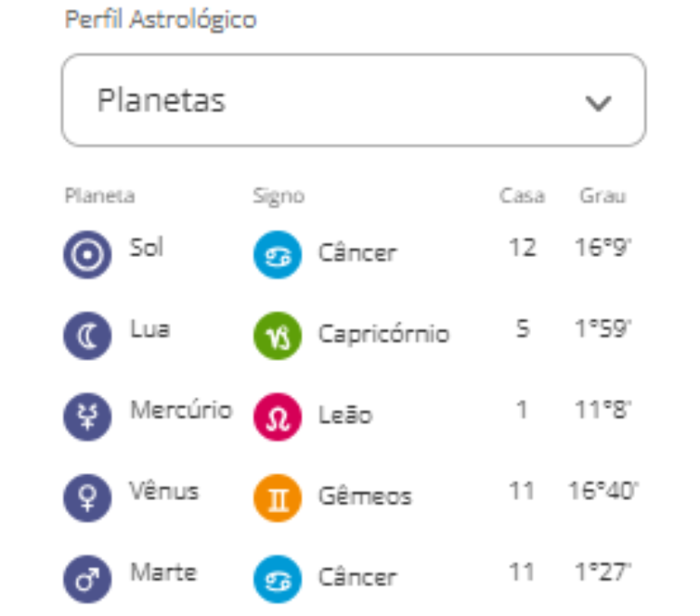The image size is (700, 616).
Task: Click the Casa column header
Action: tap(522, 195)
